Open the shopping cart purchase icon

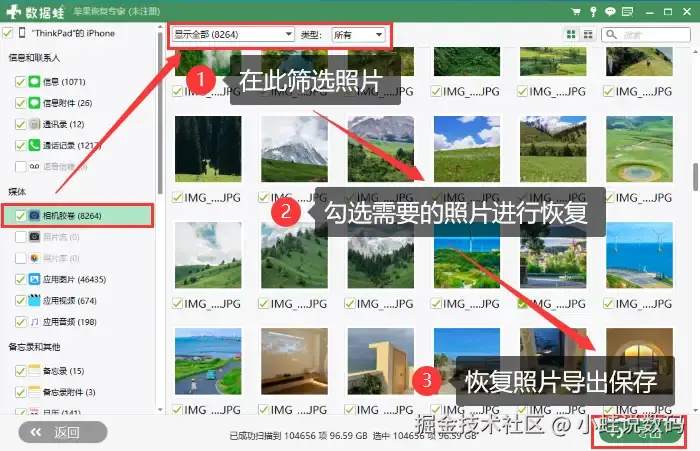pyautogui.click(x=576, y=12)
